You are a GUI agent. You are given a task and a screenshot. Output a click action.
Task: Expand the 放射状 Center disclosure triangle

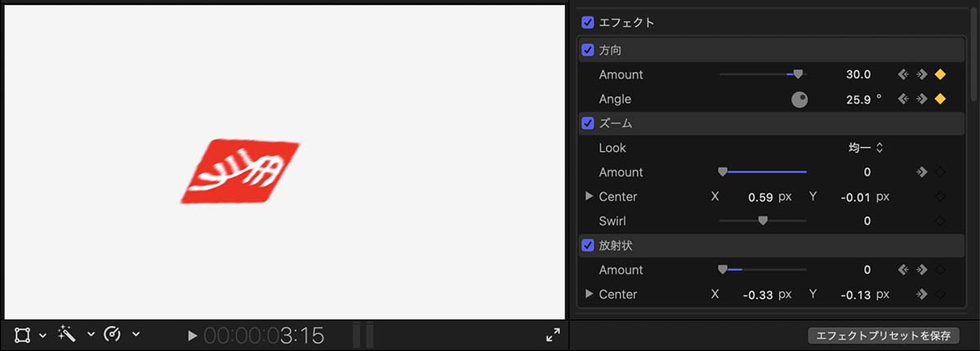pos(590,294)
